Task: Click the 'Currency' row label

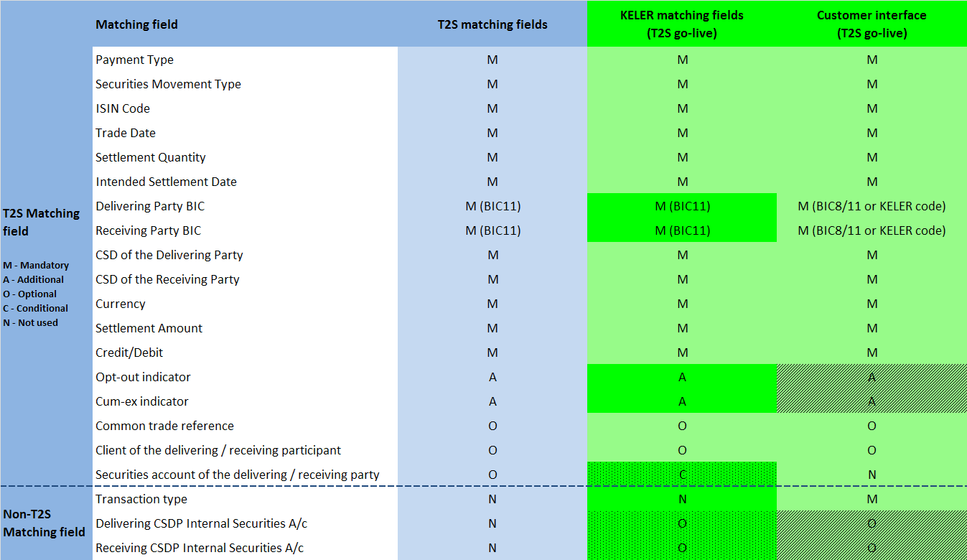Action: (x=121, y=304)
